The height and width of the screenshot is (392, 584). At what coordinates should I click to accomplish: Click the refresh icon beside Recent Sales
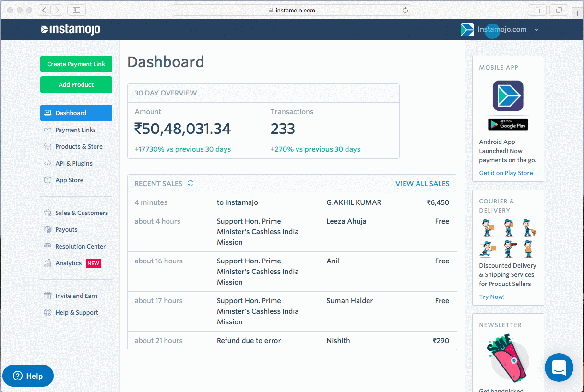(191, 183)
